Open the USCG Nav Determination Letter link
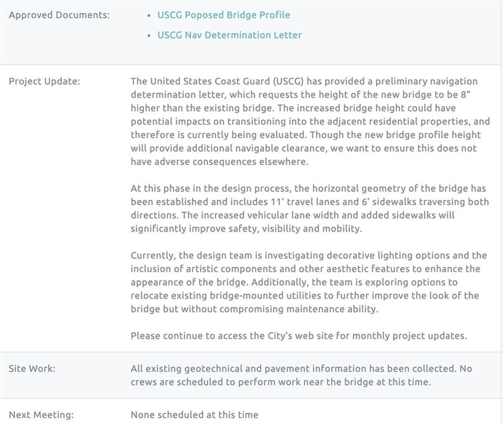 coord(229,35)
